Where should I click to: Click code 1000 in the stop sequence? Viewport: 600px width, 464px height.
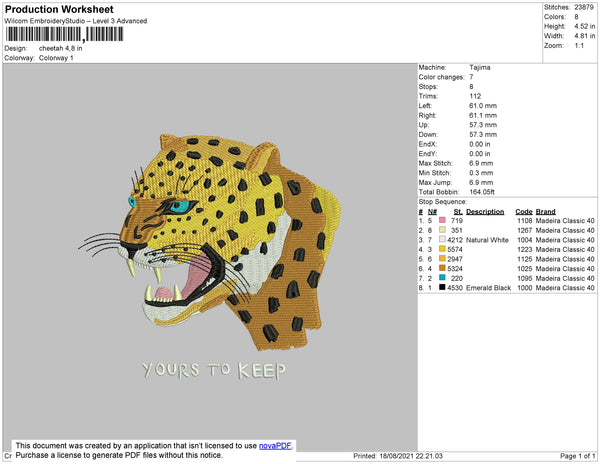(x=525, y=288)
